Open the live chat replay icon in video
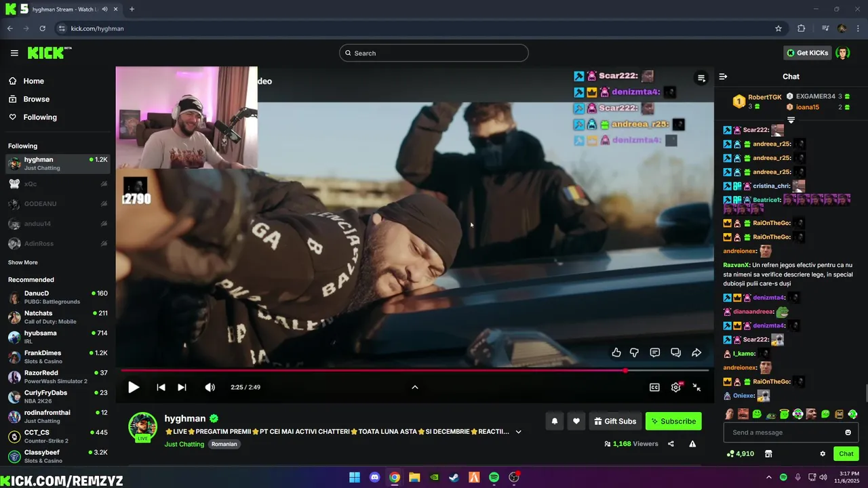Screen dimensions: 868x488 coord(675,352)
